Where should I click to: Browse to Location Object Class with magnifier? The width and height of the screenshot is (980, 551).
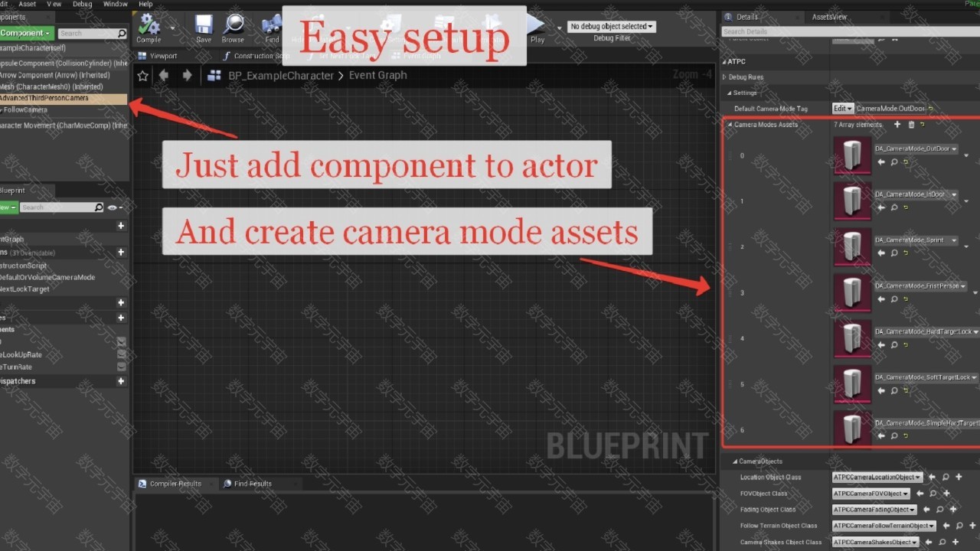pos(946,478)
